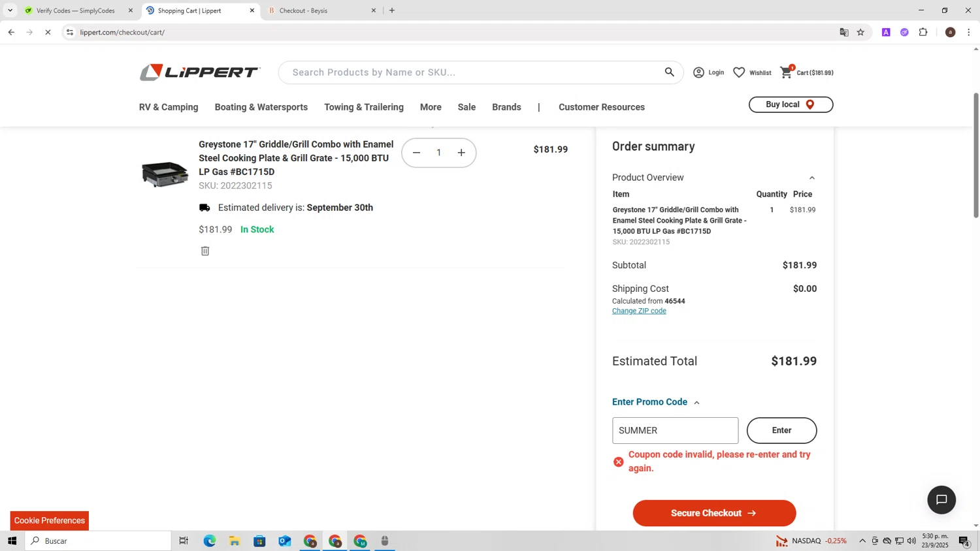This screenshot has height=551, width=980.
Task: Open the browser extensions puzzle icon
Action: (x=923, y=32)
